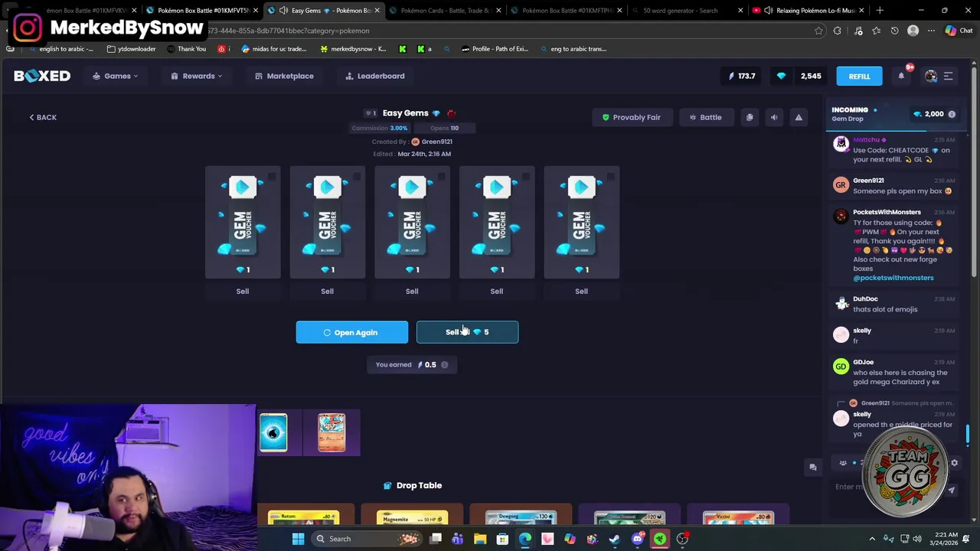This screenshot has height=551, width=980.
Task: Click the Victini card in Drop Table
Action: (x=738, y=518)
